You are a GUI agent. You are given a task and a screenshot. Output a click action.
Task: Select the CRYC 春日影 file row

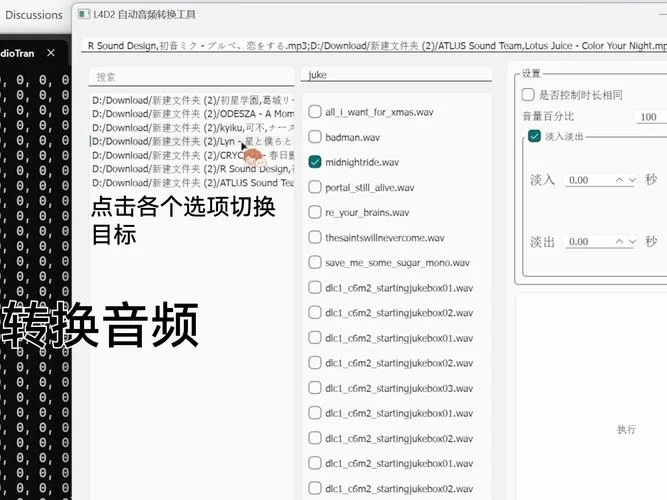click(x=192, y=155)
